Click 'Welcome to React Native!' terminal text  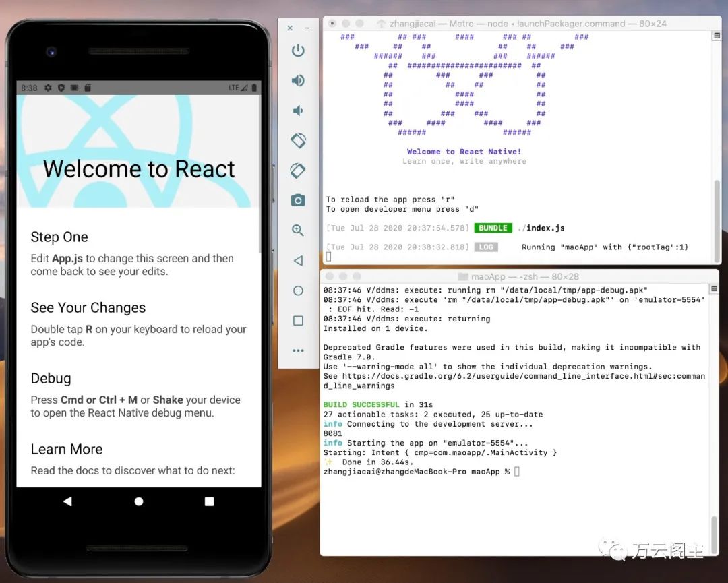[464, 152]
